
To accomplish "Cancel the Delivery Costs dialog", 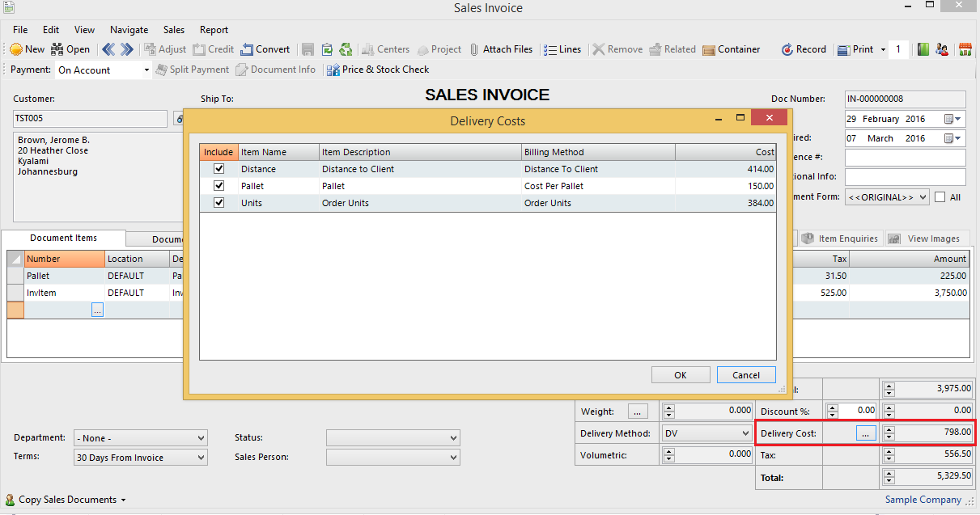I will (745, 375).
